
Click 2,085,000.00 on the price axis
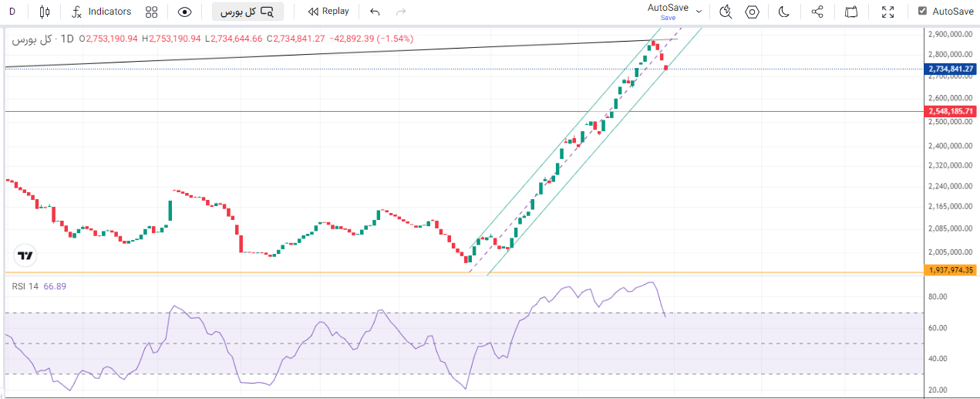tap(950, 228)
